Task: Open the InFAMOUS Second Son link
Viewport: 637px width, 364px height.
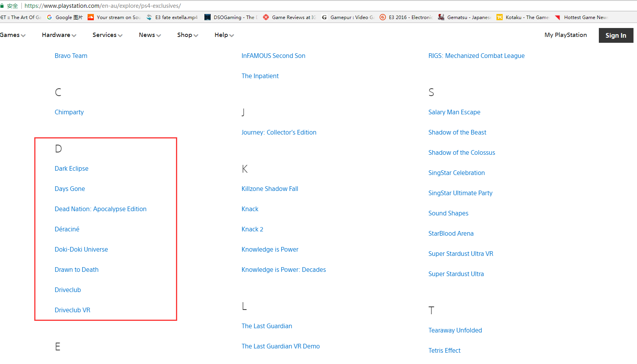Action: pyautogui.click(x=273, y=56)
